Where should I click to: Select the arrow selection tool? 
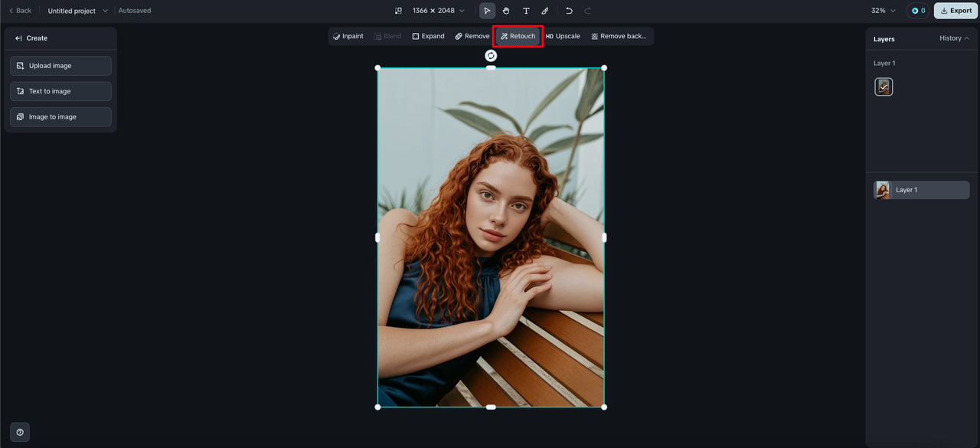pos(487,11)
